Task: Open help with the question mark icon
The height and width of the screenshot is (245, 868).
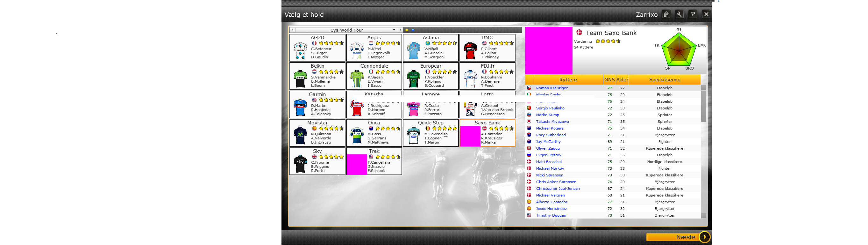Action: [693, 14]
